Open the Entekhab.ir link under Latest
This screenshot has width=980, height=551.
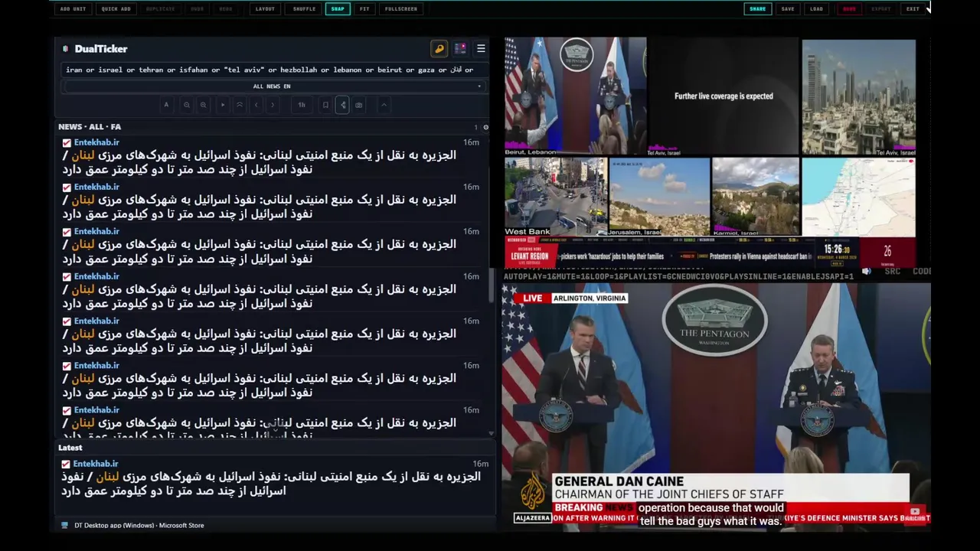coord(96,464)
